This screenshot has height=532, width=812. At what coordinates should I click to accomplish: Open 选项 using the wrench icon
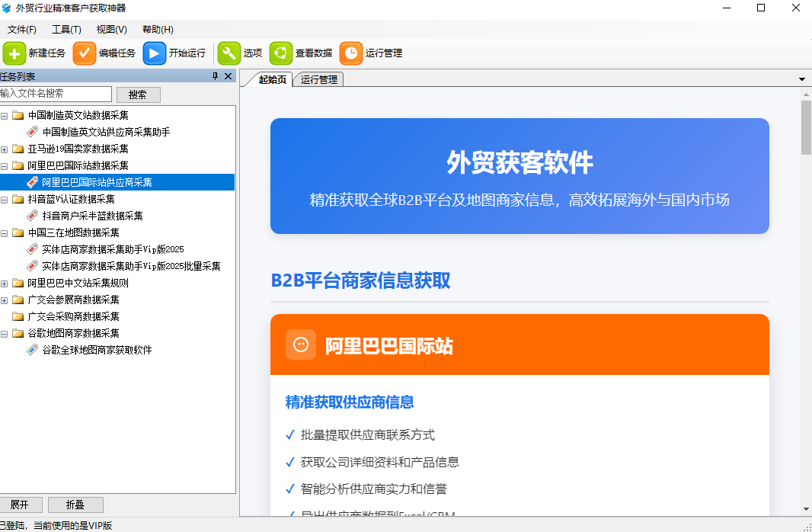tap(229, 53)
